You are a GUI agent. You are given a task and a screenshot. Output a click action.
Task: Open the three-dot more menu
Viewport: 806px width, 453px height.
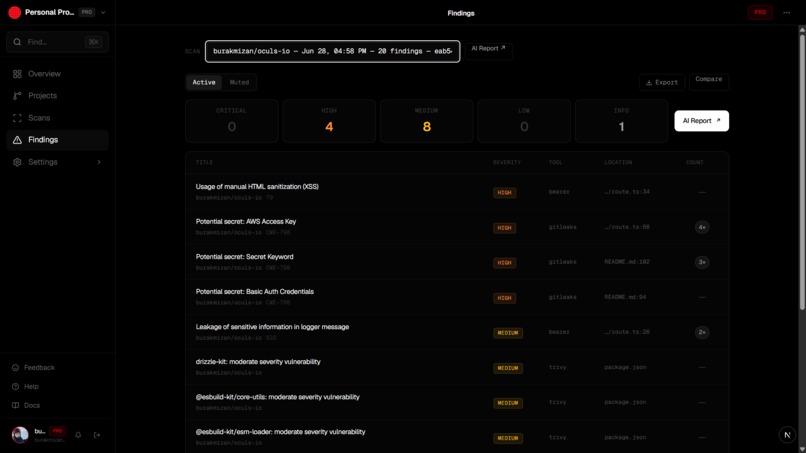pyautogui.click(x=786, y=12)
